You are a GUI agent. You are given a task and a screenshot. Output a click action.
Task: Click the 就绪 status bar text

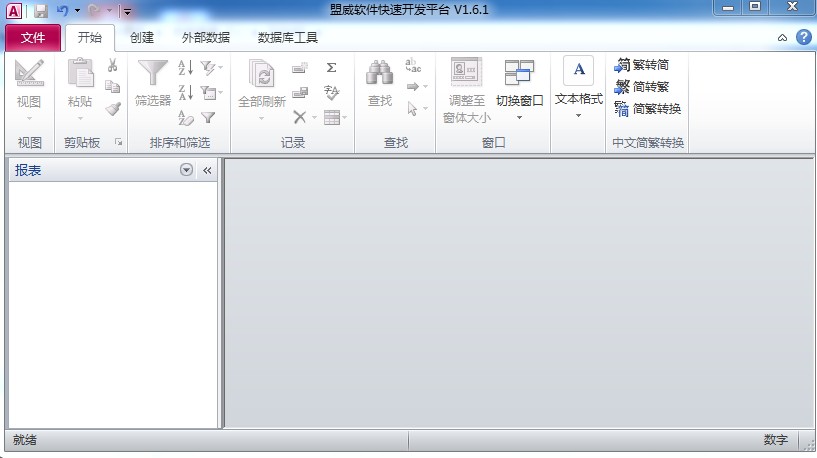[x=24, y=440]
